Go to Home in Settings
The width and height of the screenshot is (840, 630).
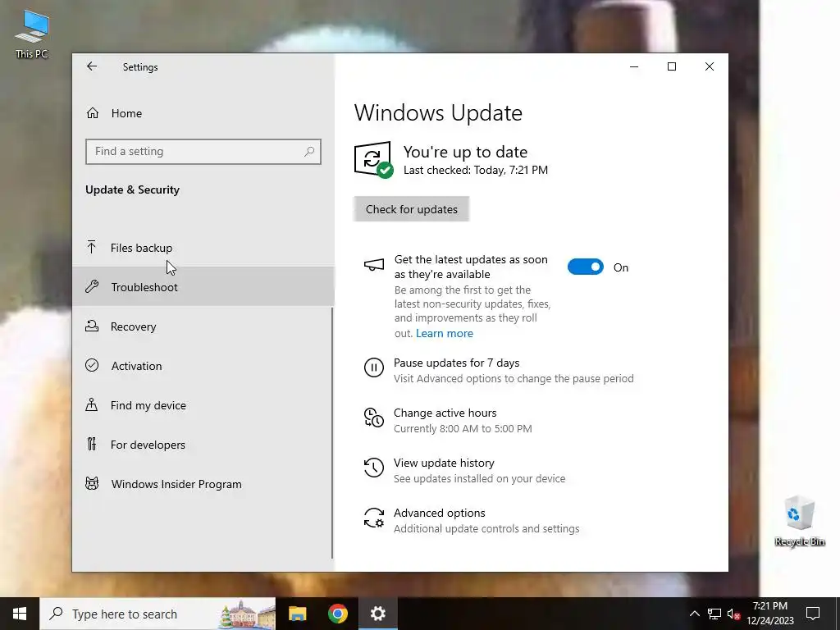coord(203,113)
